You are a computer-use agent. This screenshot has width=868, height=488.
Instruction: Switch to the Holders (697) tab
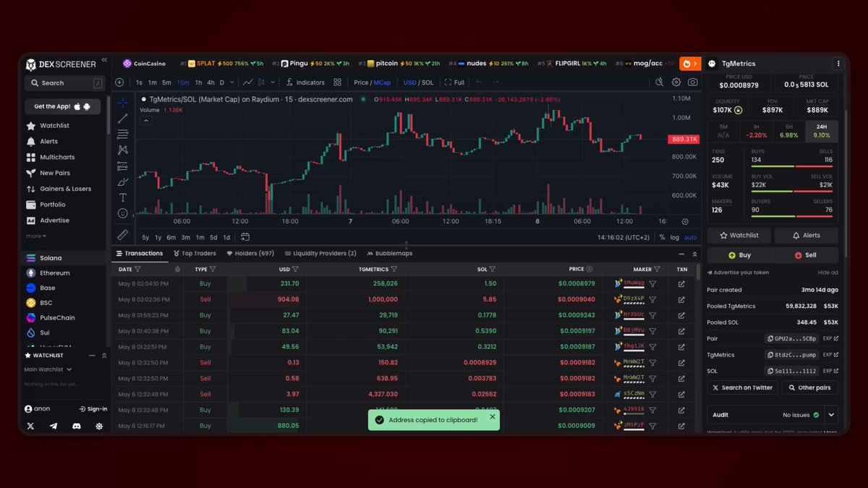pyautogui.click(x=250, y=254)
